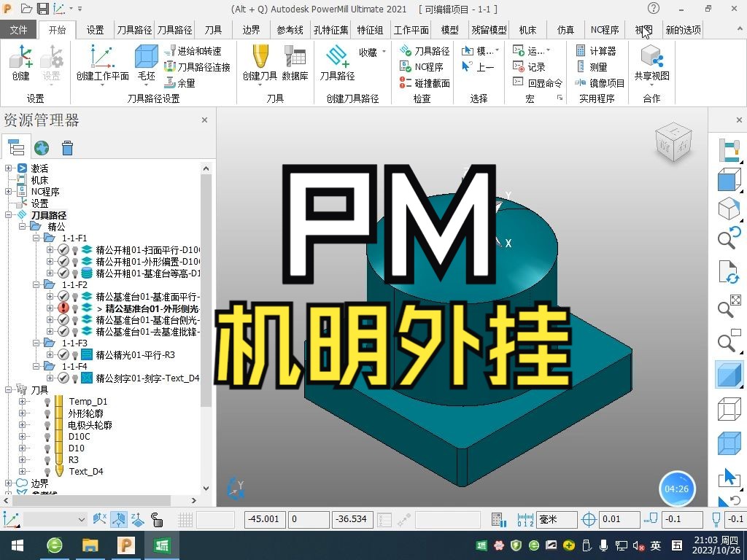
Task: Open the 收藏 favorites dropdown
Action: (372, 52)
